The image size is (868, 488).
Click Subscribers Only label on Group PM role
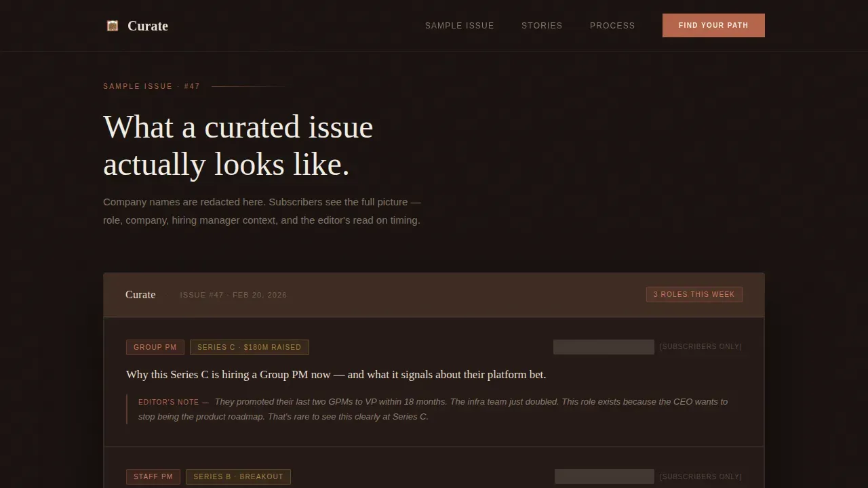[x=701, y=347]
